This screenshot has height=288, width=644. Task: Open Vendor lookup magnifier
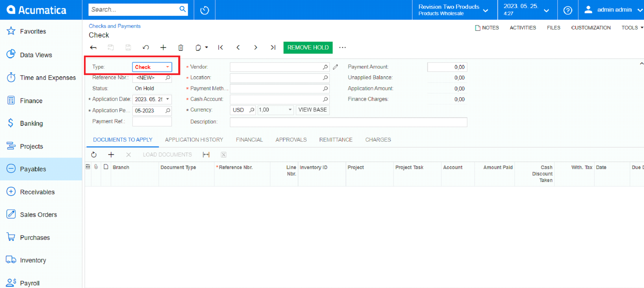325,67
